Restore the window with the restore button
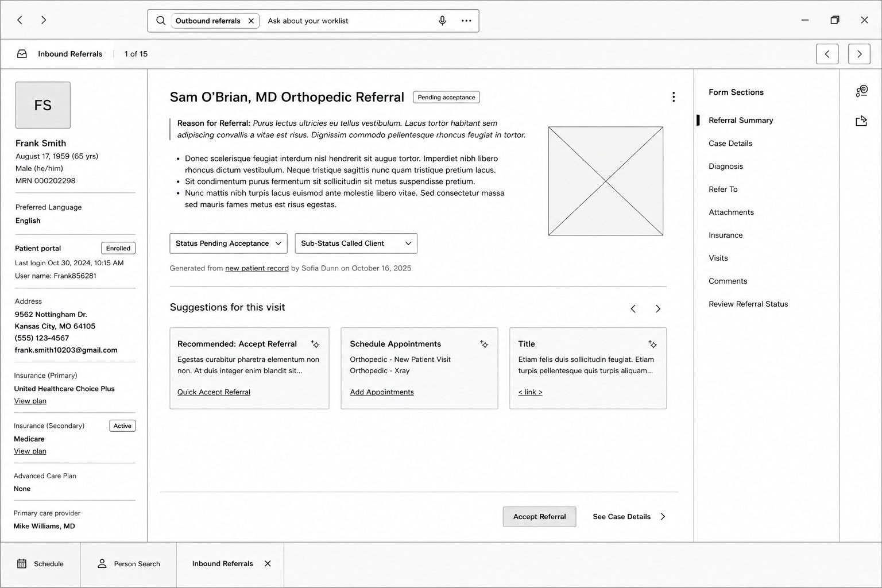Image resolution: width=882 pixels, height=588 pixels. click(x=835, y=20)
